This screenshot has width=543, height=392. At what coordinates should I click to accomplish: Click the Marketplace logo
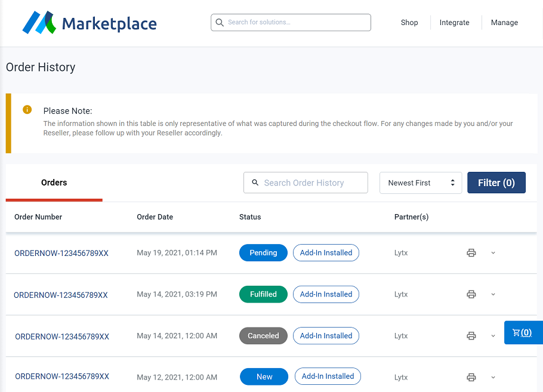click(x=90, y=23)
